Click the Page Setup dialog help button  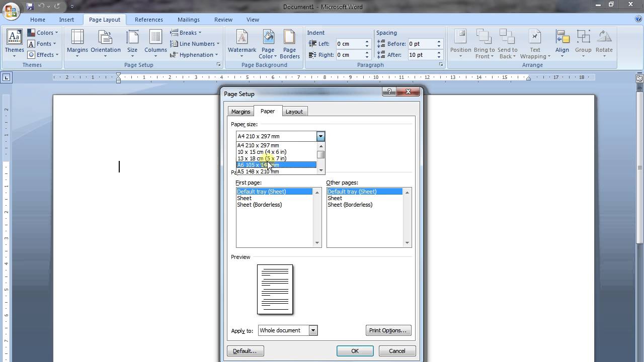coord(389,92)
